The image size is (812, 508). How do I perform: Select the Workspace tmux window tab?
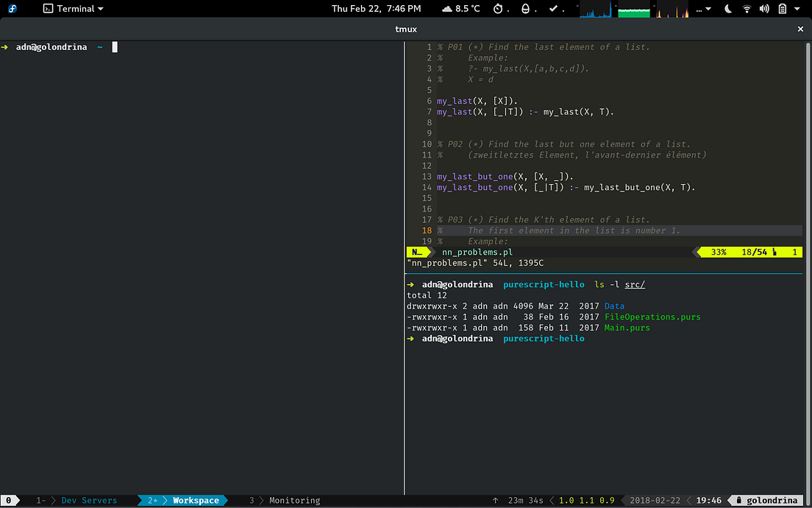[x=195, y=501]
